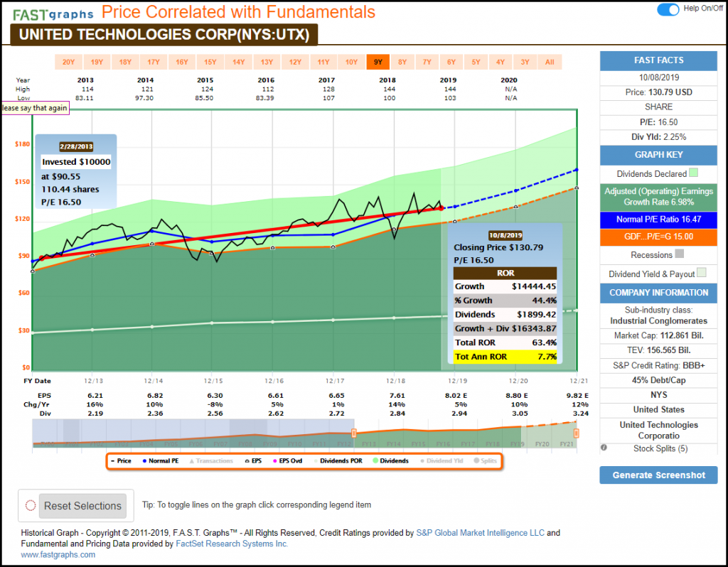The image size is (728, 567).
Task: Toggle the Price line legend item
Action: coord(120,461)
